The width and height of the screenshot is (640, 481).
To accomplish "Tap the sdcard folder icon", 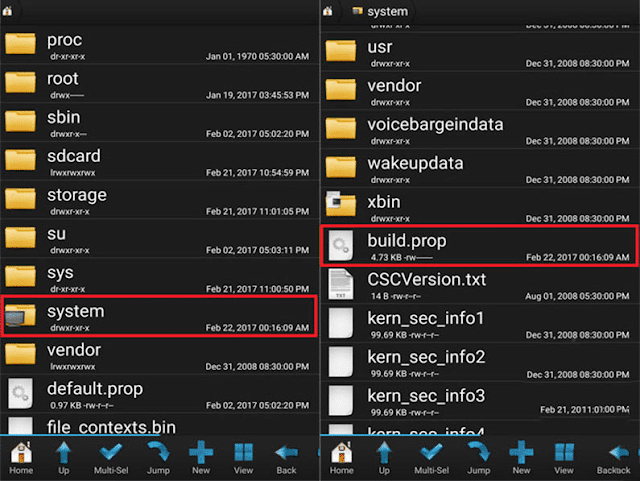I will tap(20, 160).
